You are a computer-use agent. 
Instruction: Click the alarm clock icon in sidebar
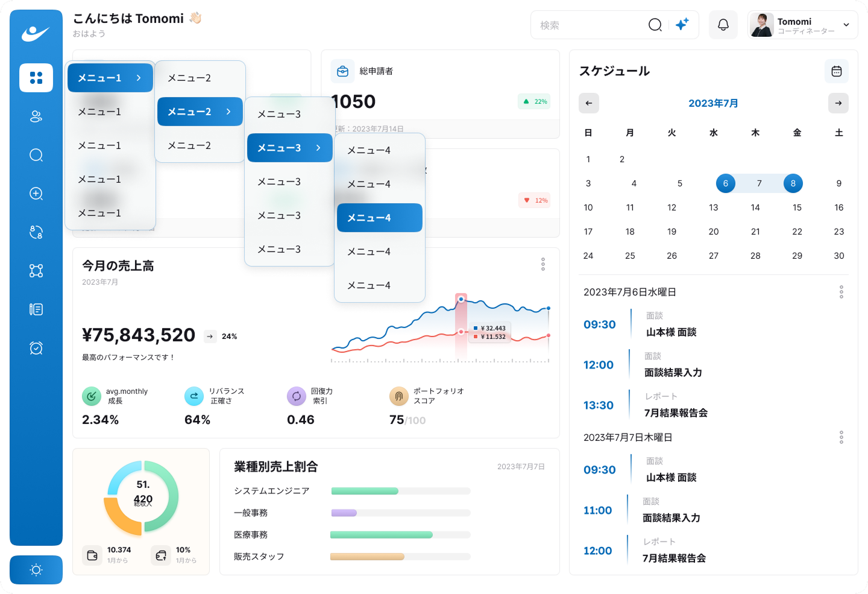tap(36, 348)
